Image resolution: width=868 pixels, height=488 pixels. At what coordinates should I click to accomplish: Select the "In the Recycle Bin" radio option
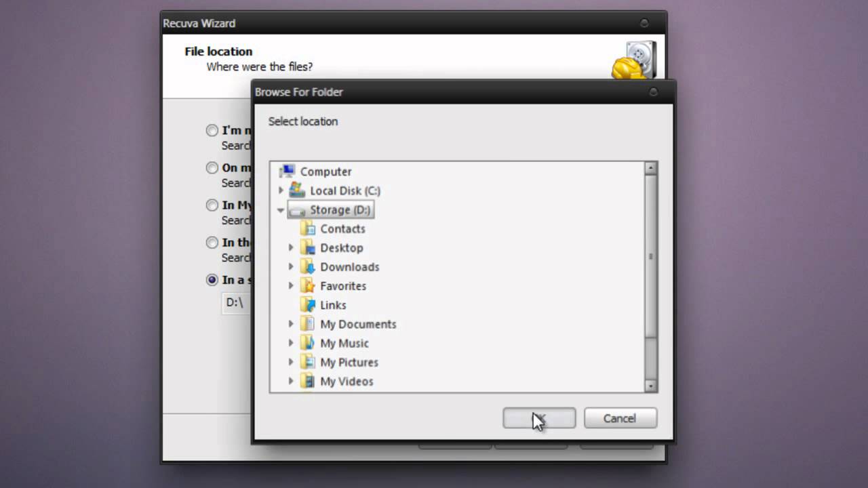tap(212, 243)
